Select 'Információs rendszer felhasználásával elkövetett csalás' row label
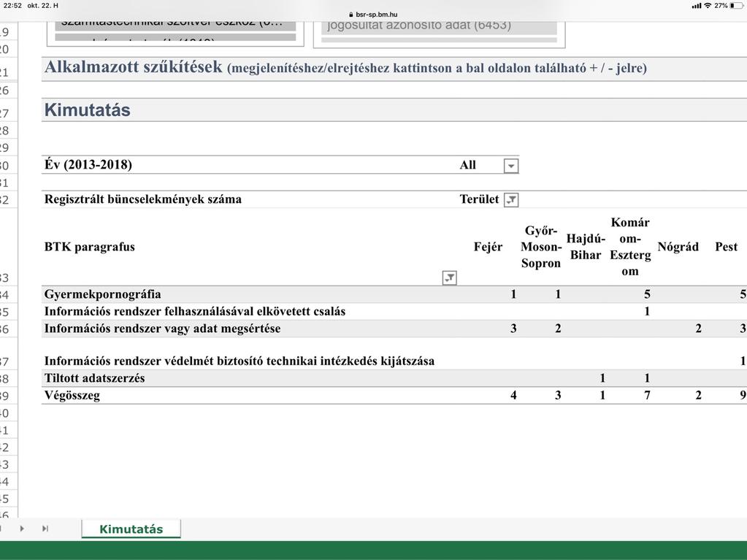747x560 pixels. [195, 312]
